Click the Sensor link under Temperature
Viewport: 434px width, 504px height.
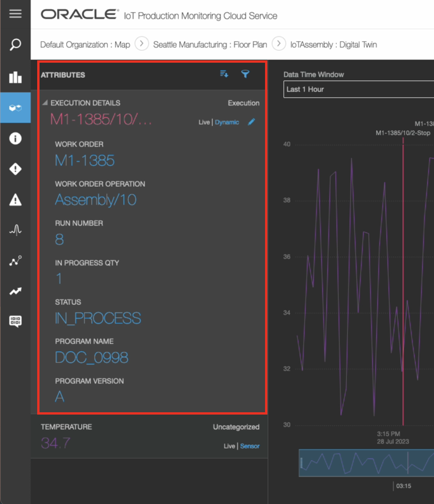click(x=250, y=446)
